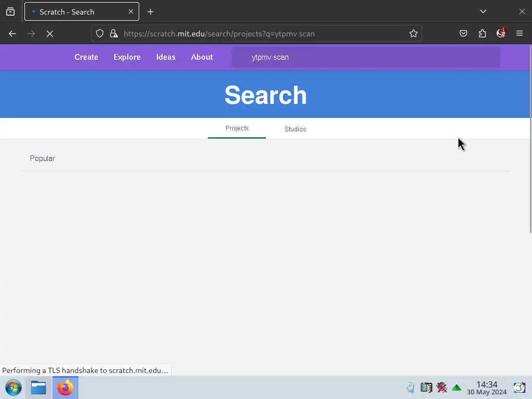532x399 pixels.
Task: Click the crossed-out network tray icon
Action: 442,388
